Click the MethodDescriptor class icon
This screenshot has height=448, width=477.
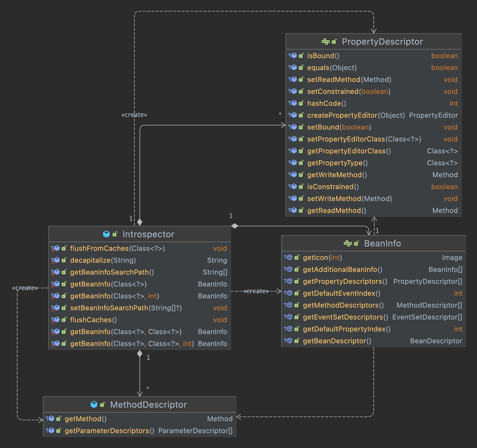pyautogui.click(x=94, y=405)
